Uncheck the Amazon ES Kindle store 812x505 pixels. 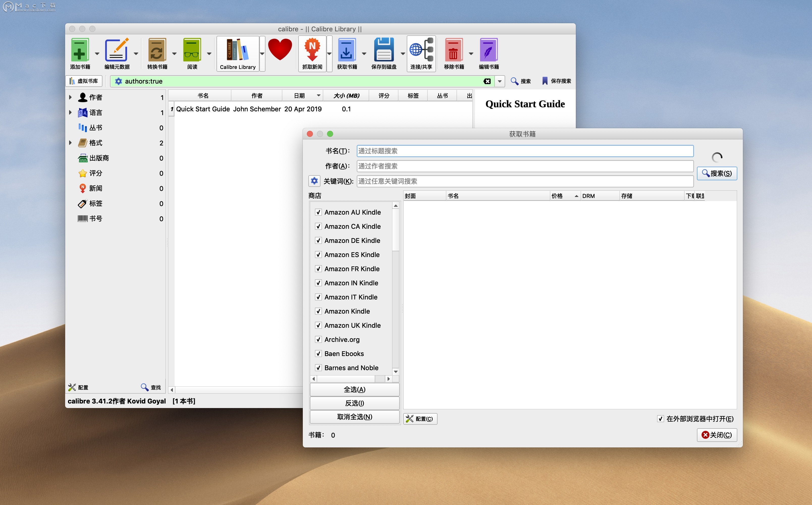(318, 255)
